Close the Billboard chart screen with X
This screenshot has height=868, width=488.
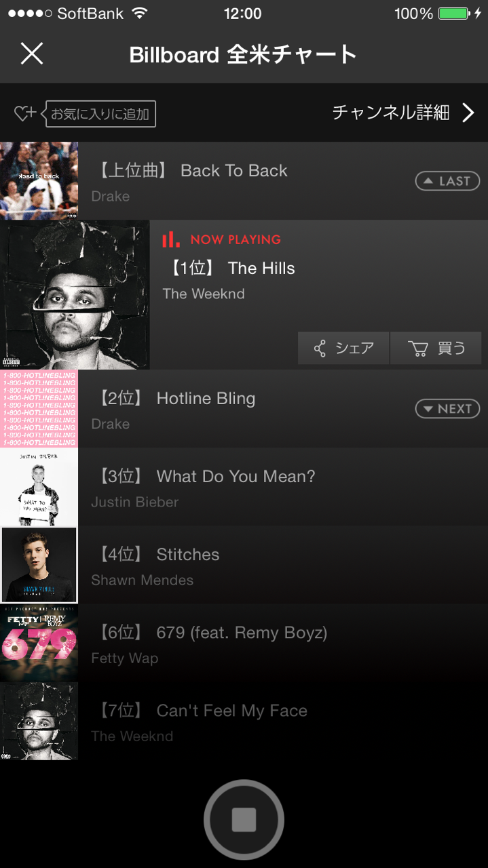pyautogui.click(x=32, y=54)
